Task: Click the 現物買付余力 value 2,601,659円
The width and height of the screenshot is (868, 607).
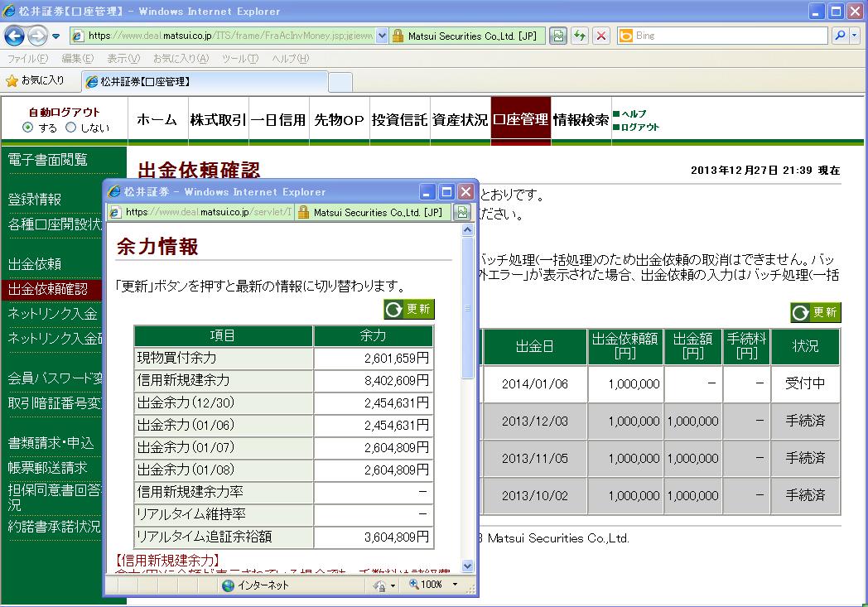Action: pos(397,359)
